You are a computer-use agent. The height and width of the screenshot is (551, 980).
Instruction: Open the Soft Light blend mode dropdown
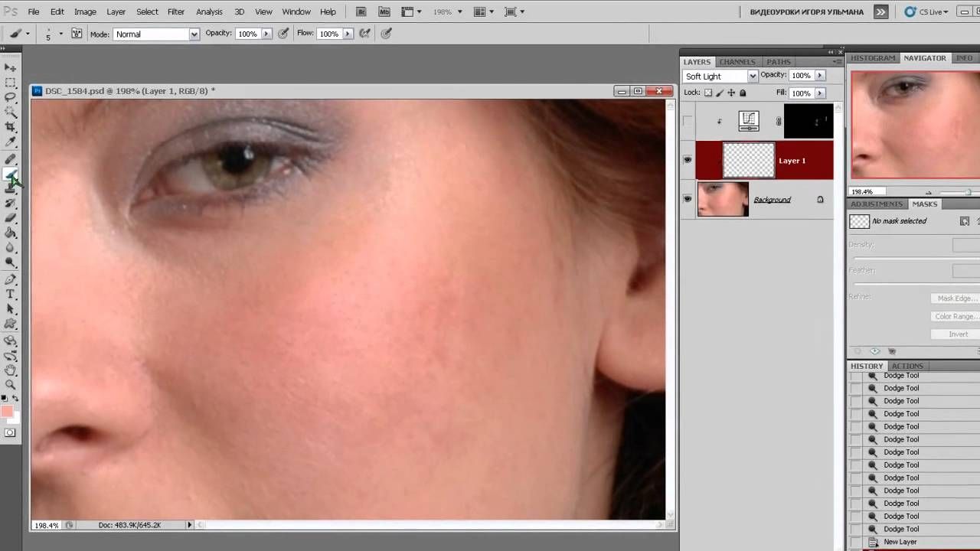coord(720,76)
